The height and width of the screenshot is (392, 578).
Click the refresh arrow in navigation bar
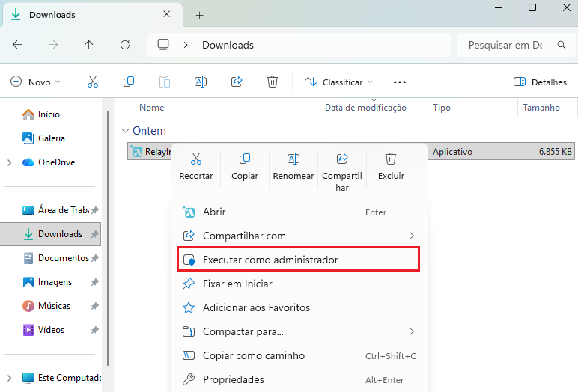tap(125, 45)
